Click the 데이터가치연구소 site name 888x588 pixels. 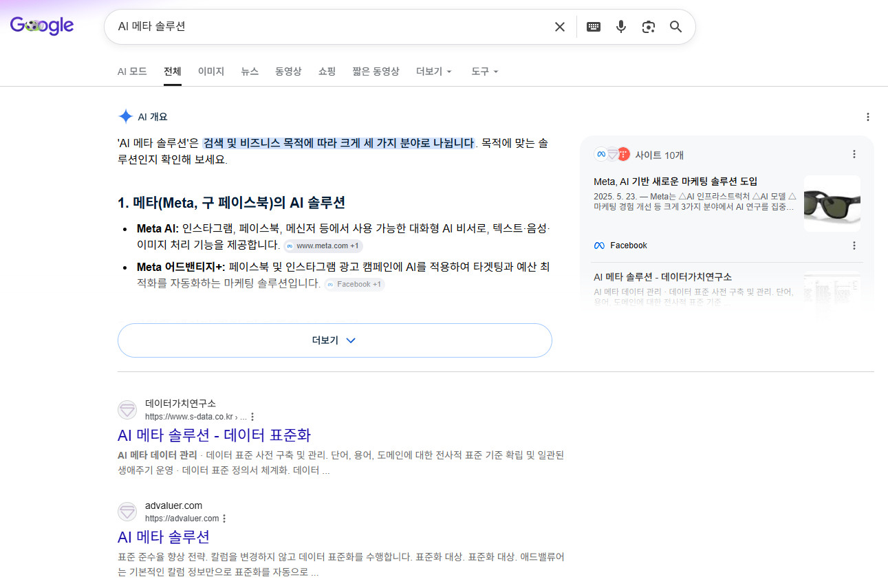tap(180, 404)
